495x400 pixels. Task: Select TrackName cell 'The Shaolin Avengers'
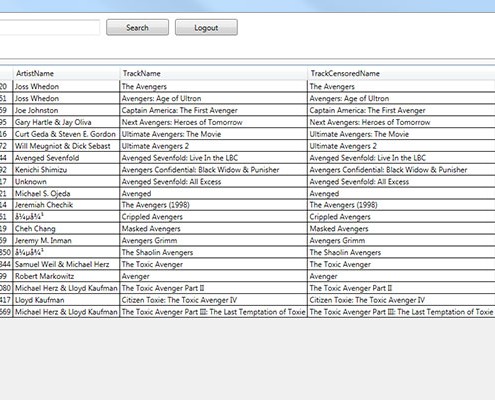[x=213, y=252]
